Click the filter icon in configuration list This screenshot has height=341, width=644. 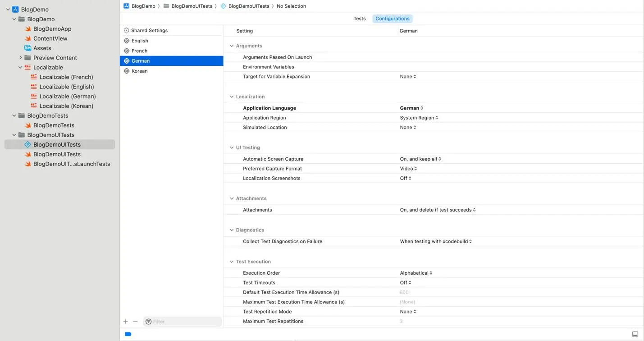pyautogui.click(x=148, y=322)
